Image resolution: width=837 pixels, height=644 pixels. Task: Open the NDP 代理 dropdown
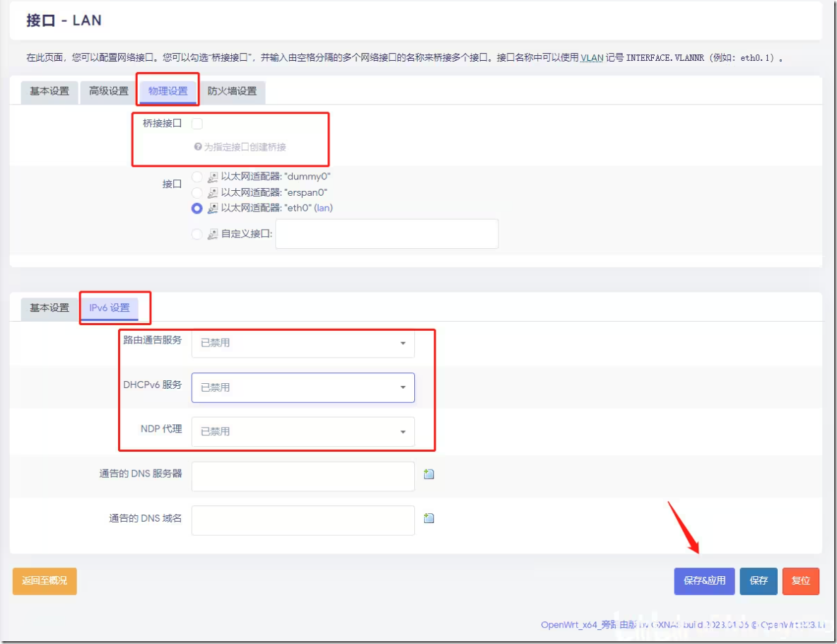[303, 431]
